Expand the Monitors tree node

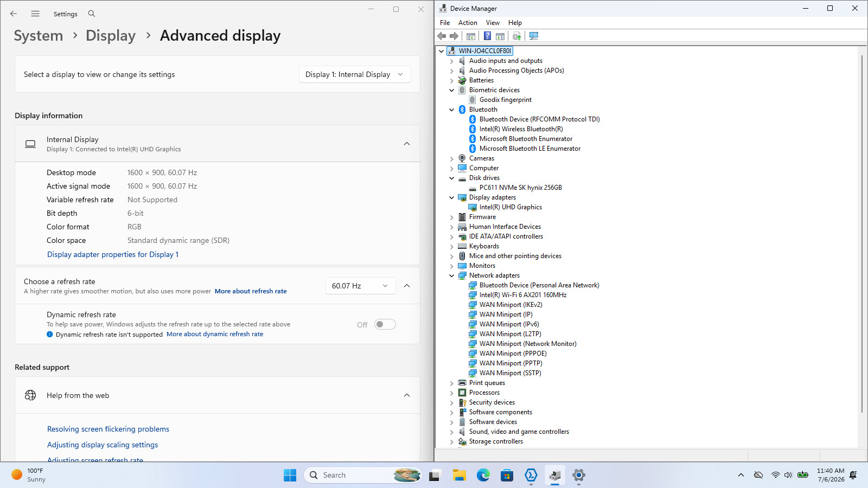pyautogui.click(x=451, y=266)
